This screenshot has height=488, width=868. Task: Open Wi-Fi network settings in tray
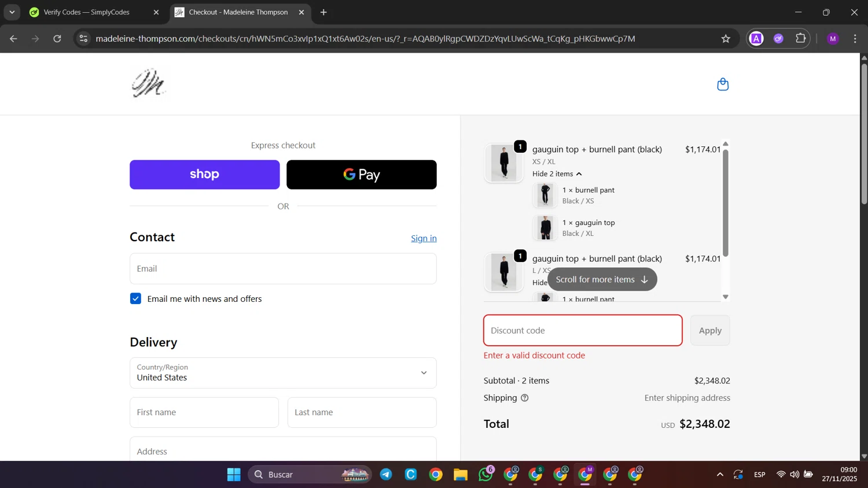(x=781, y=475)
